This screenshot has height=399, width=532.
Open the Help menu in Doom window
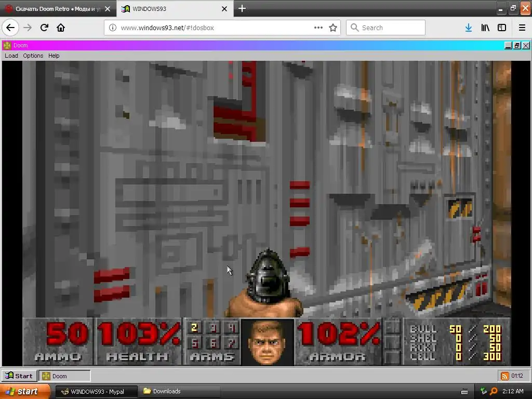click(54, 56)
